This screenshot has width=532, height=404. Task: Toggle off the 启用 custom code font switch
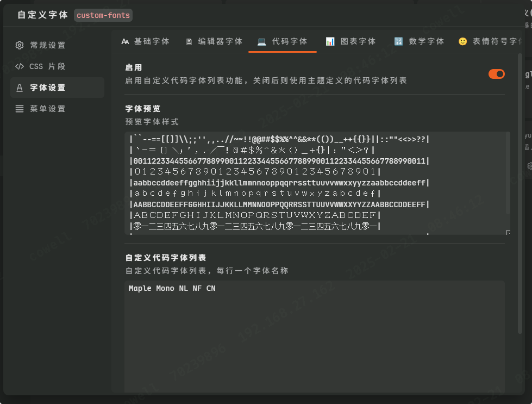pos(496,74)
